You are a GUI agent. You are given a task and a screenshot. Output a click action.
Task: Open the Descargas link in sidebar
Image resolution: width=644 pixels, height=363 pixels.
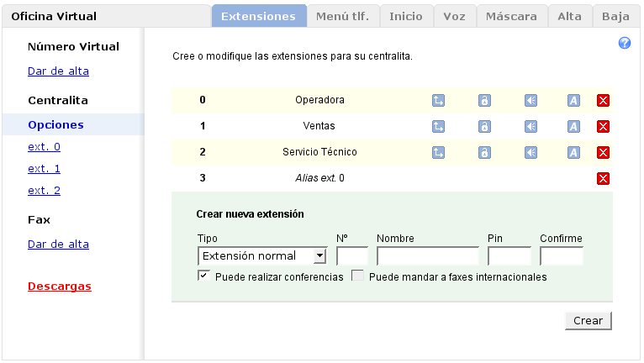(x=60, y=287)
